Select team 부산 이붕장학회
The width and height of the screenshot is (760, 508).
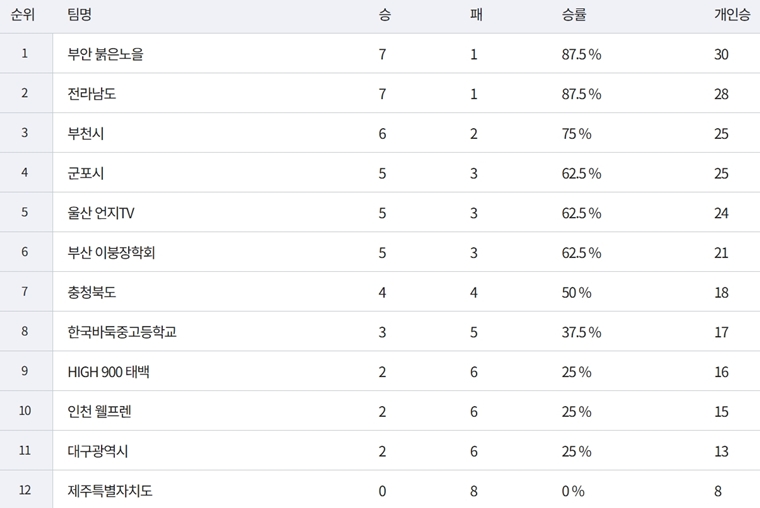[111, 253]
